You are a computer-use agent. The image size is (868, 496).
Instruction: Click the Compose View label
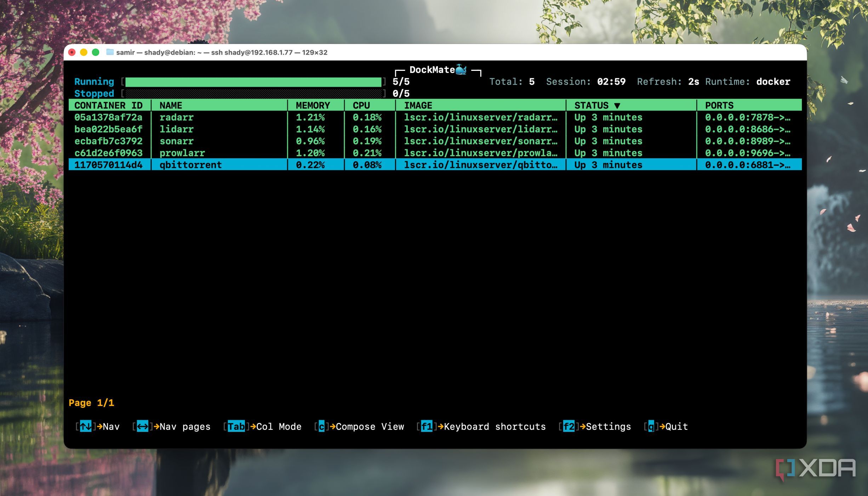370,426
